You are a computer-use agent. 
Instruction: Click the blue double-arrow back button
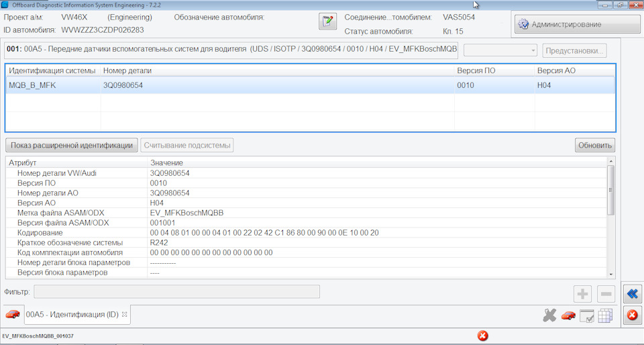tap(633, 294)
